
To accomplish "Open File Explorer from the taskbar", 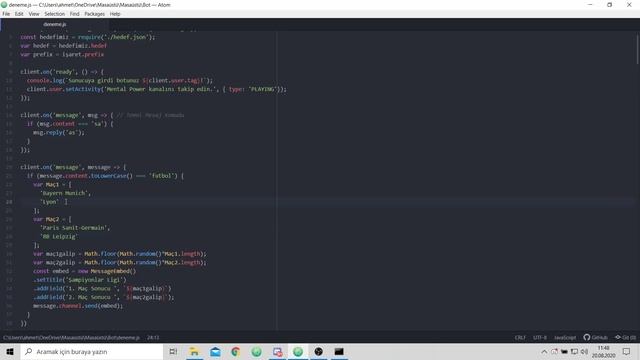I will [194, 351].
